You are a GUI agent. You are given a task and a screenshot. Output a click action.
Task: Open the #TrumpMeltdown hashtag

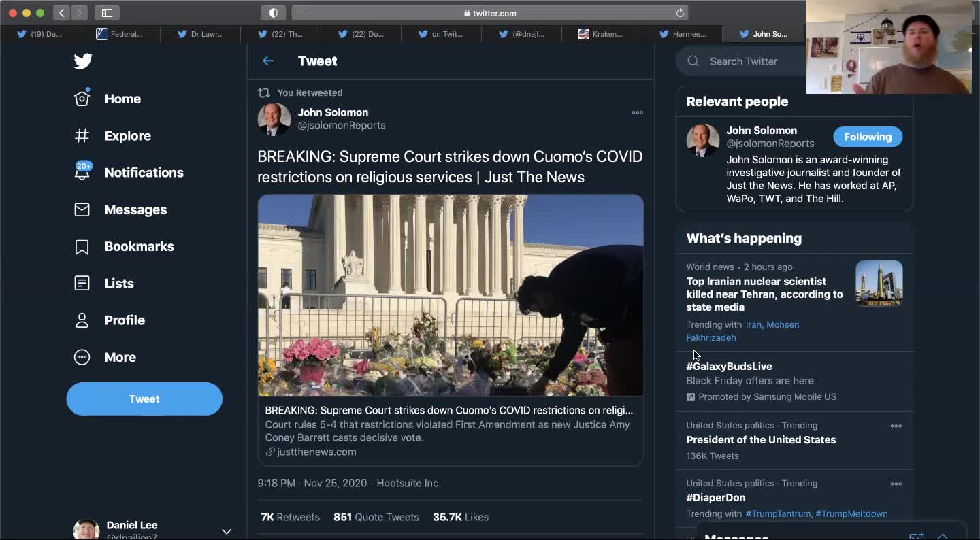coord(851,514)
